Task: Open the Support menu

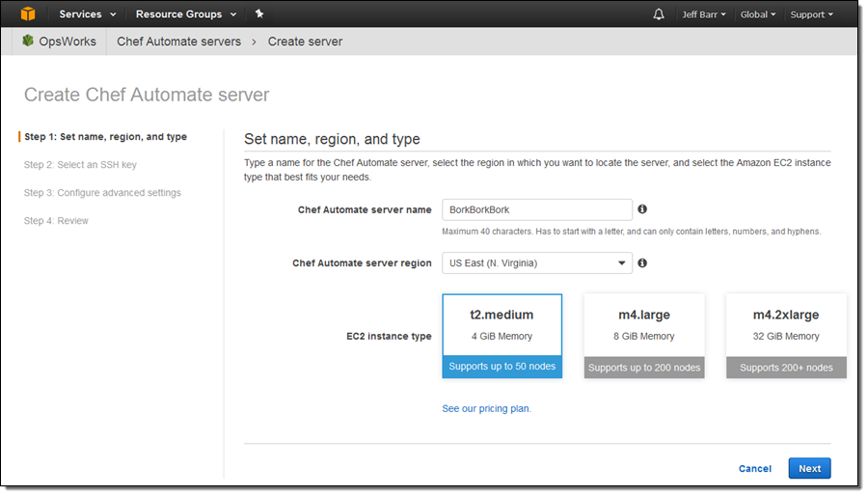Action: point(811,14)
